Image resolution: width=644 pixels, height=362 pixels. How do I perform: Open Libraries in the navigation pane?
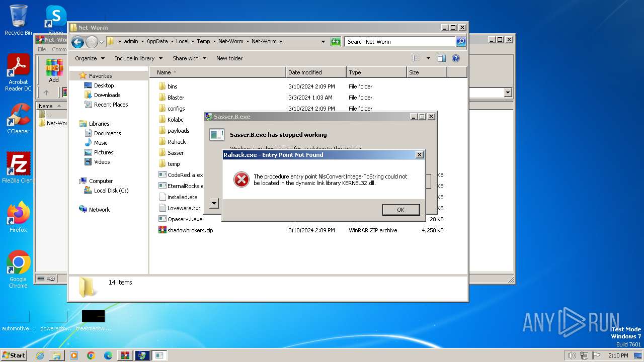[x=99, y=124]
